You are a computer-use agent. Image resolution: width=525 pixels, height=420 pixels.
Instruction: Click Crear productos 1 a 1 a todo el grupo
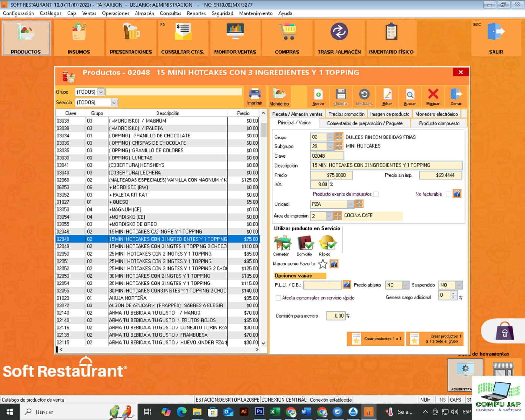[435, 339]
